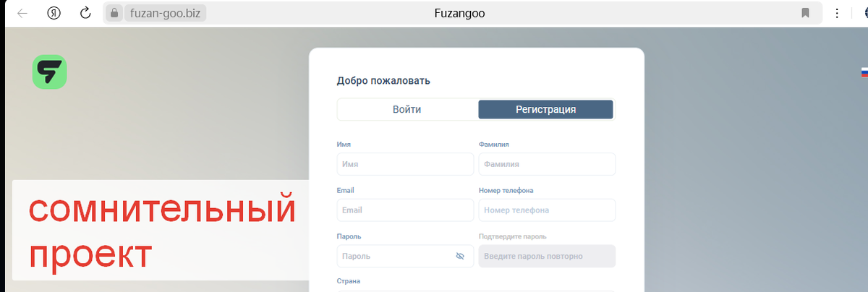The width and height of the screenshot is (868, 292).
Task: Focus the Фамилия input field
Action: [x=547, y=164]
